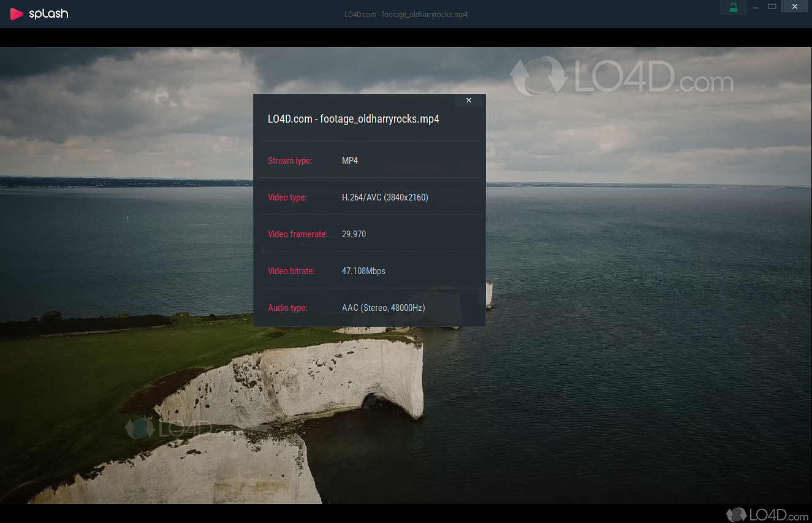The image size is (812, 523).
Task: Click the minimize icon on the title bar
Action: coord(754,7)
